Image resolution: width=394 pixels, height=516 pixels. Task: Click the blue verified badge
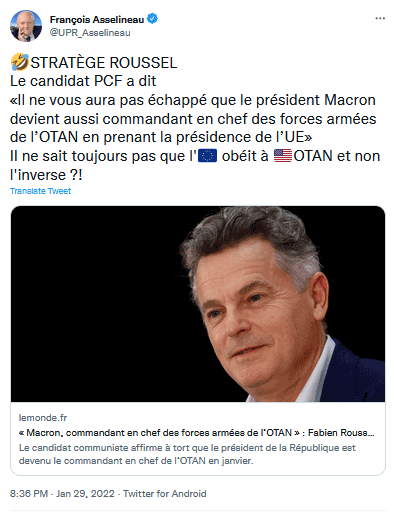[152, 19]
